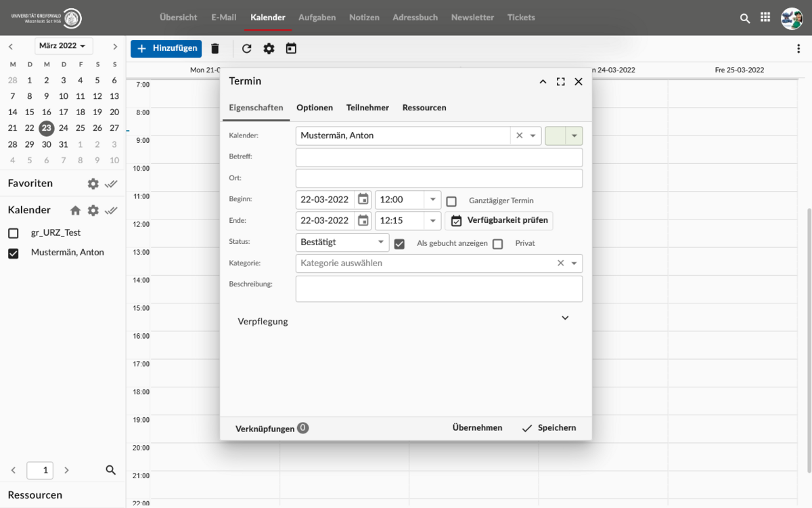The width and height of the screenshot is (812, 508).
Task: Check the gr_URZ_Test calendar checkbox
Action: tap(13, 233)
